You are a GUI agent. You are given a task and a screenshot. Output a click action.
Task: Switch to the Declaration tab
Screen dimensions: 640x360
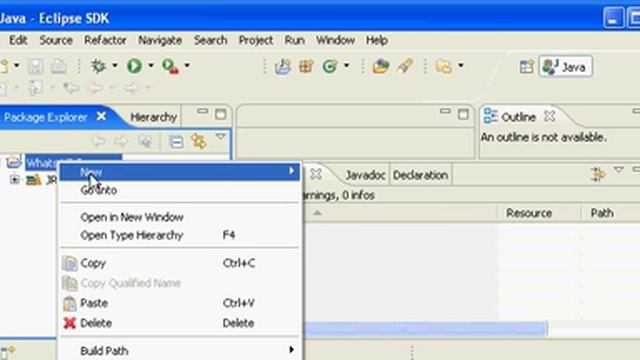[420, 176]
